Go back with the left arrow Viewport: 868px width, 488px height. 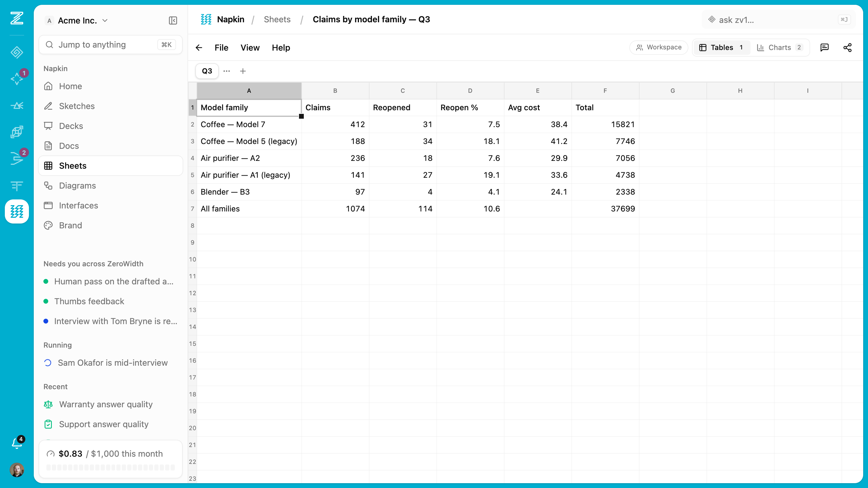coord(199,48)
